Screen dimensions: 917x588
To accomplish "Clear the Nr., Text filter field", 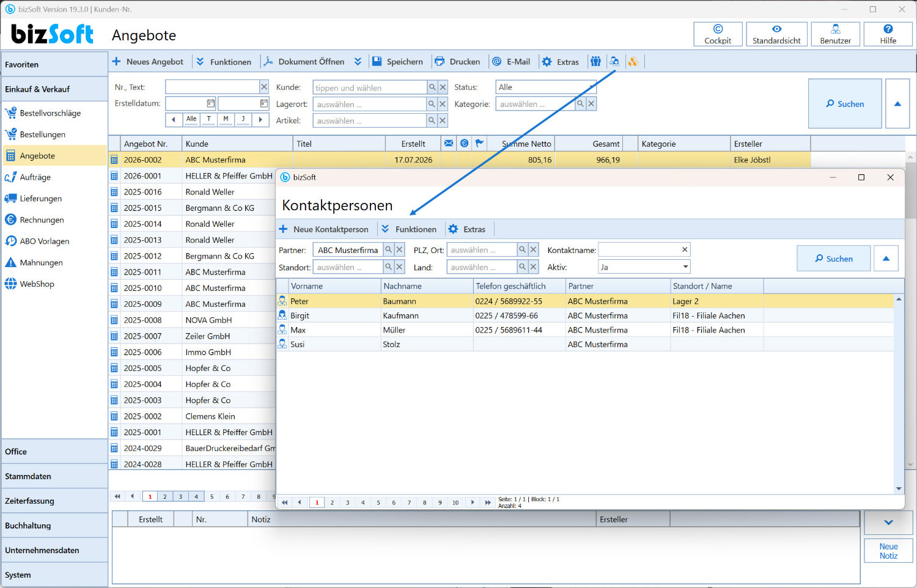I will pos(264,87).
